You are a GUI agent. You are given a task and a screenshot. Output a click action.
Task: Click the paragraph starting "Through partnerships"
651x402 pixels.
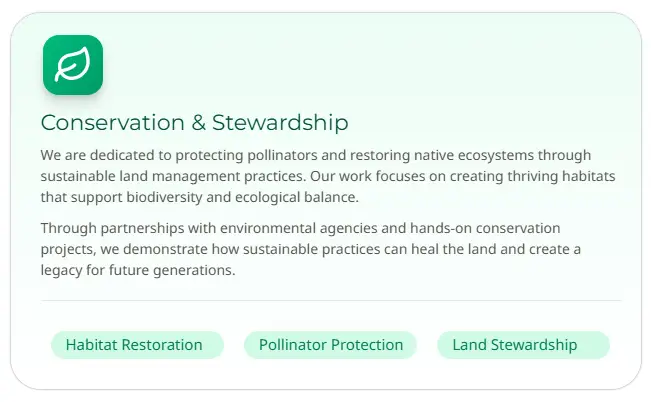tap(310, 249)
